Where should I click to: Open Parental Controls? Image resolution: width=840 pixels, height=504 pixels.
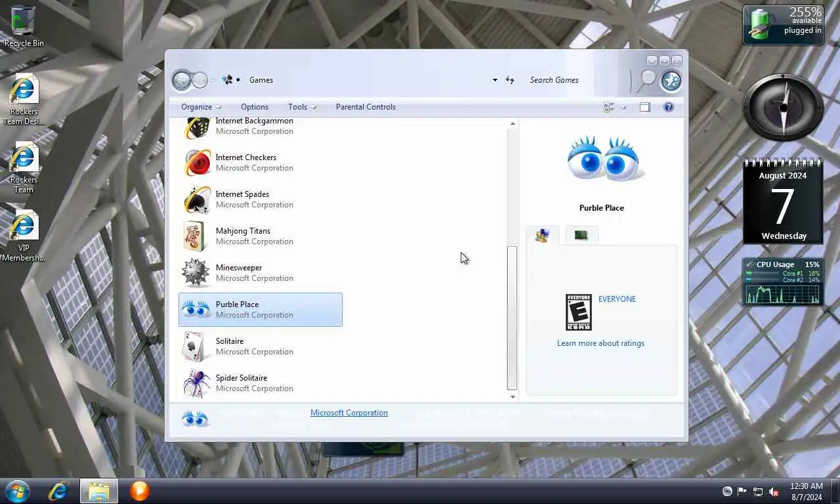tap(366, 107)
